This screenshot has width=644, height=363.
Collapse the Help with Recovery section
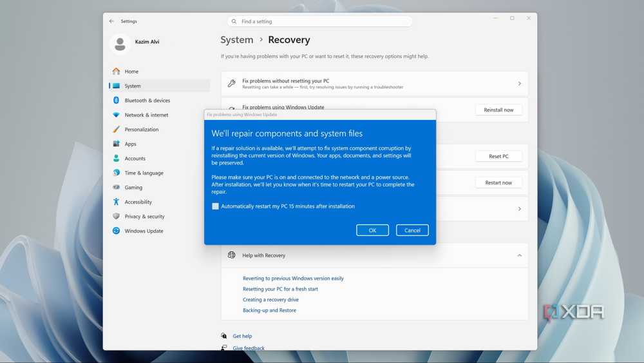pos(520,255)
